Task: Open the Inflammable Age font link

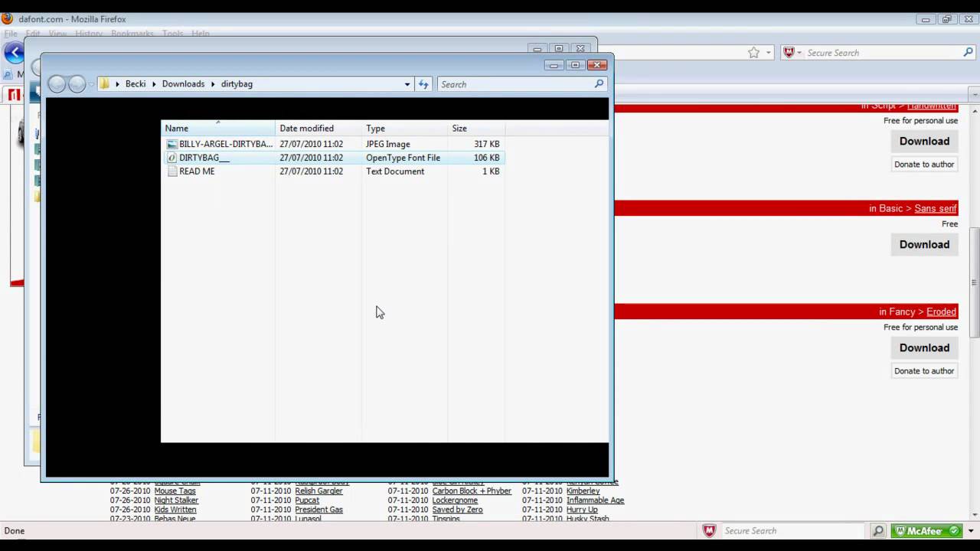Action: coord(596,500)
